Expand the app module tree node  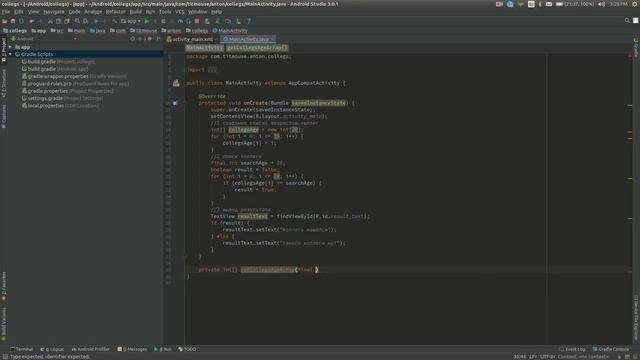click(11, 47)
